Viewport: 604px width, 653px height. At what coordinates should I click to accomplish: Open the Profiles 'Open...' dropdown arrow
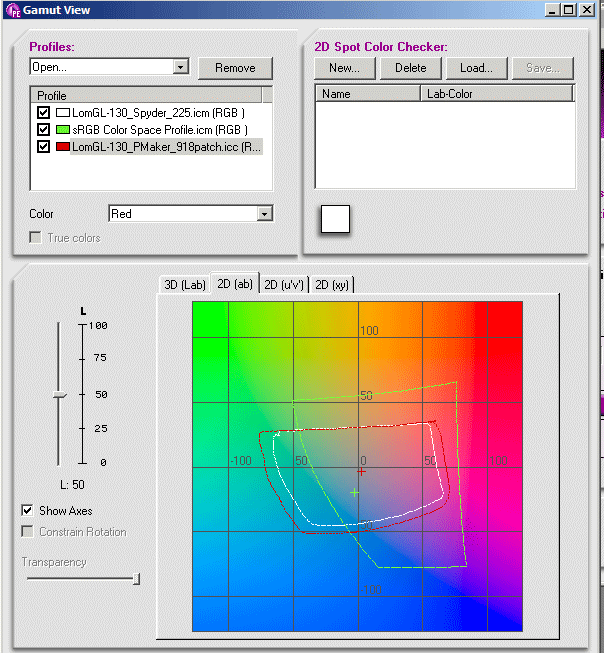point(180,67)
